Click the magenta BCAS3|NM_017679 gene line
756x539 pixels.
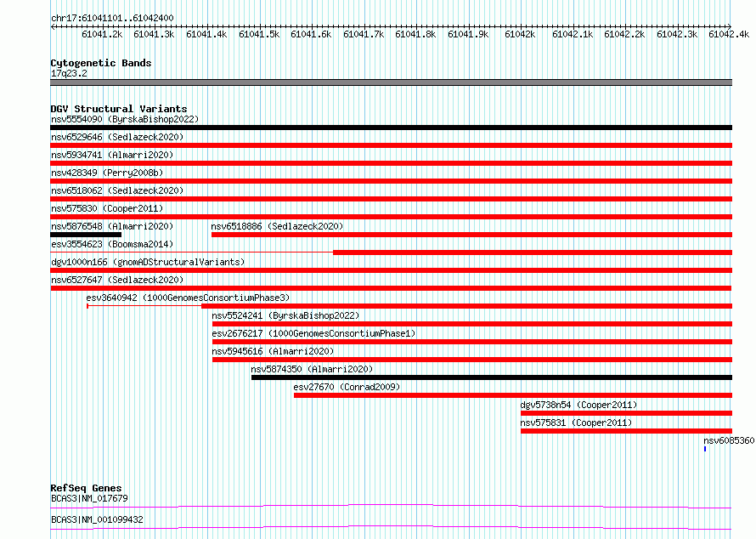point(391,506)
